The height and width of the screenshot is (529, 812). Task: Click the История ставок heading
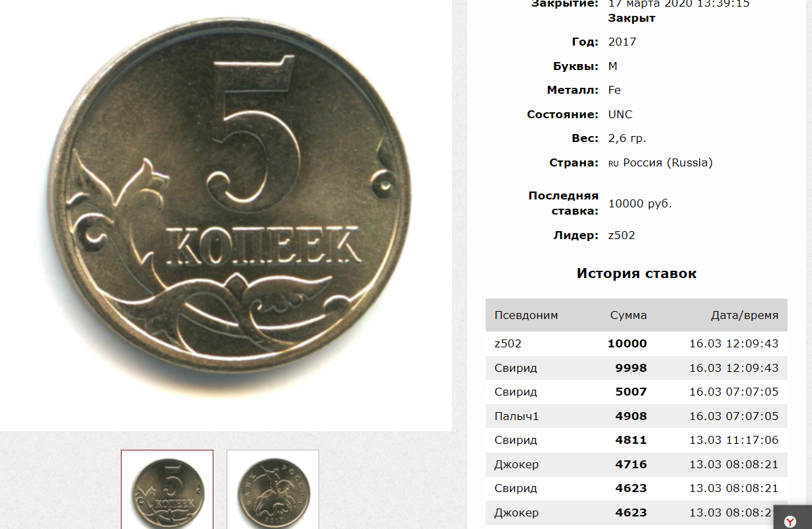[x=636, y=273]
